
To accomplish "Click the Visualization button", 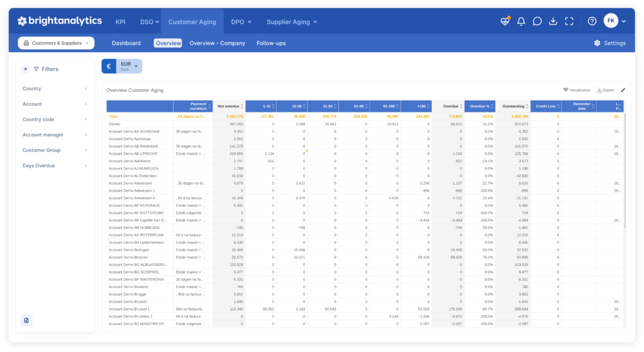I will pos(577,91).
